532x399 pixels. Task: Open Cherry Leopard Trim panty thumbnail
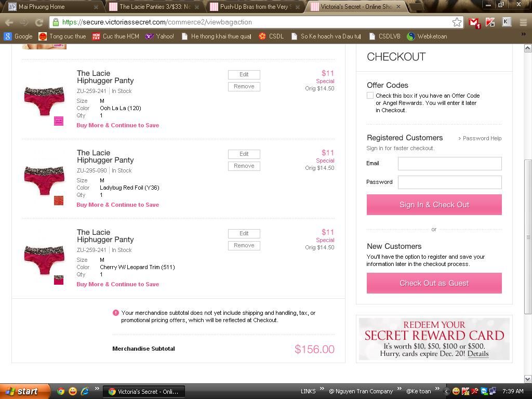tap(44, 260)
